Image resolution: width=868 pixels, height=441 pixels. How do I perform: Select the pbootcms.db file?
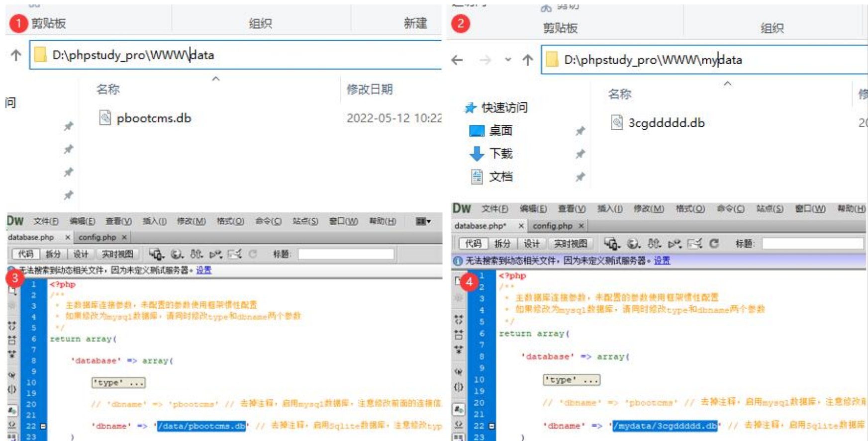coord(154,118)
